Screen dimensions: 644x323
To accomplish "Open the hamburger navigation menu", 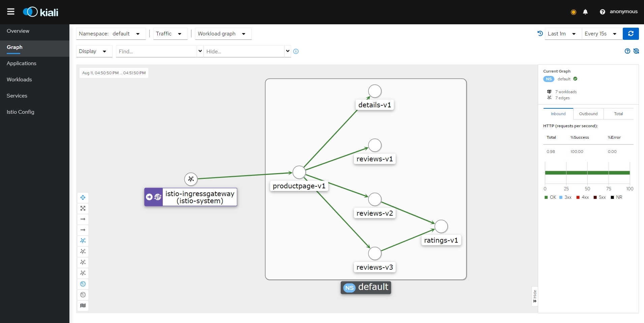I will coord(11,12).
